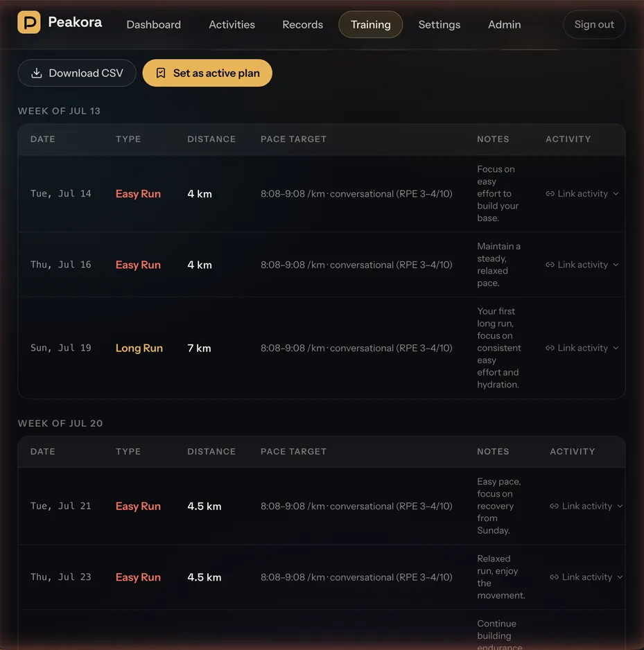Viewport: 644px width, 650px height.
Task: Expand the Jul 16 Link activity chevron
Action: coord(616,265)
